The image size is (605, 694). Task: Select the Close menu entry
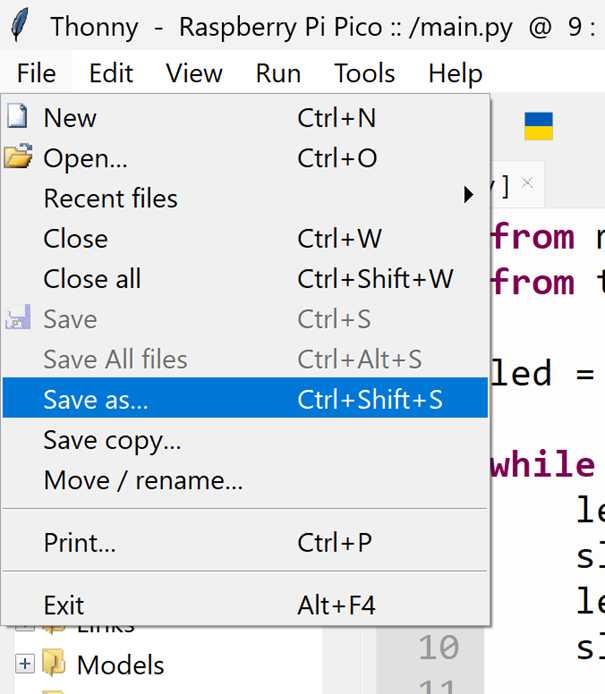(245, 239)
